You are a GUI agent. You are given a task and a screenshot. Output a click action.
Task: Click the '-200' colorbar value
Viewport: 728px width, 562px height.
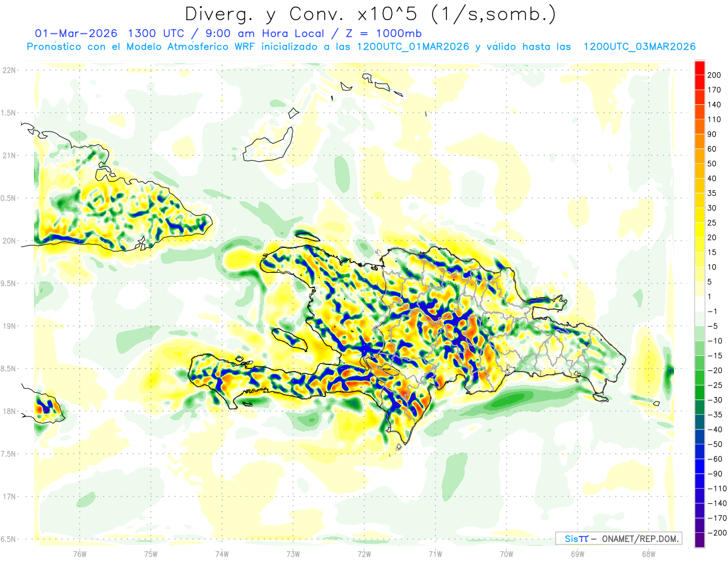click(718, 532)
